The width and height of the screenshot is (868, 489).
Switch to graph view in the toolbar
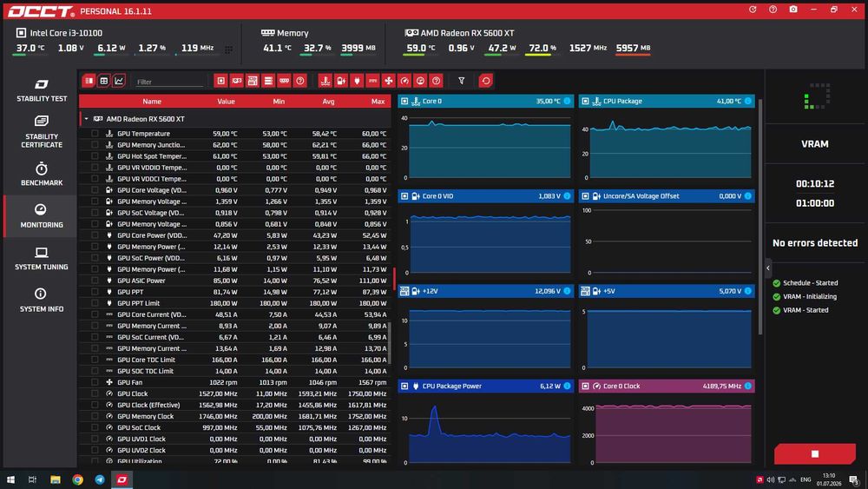click(119, 81)
